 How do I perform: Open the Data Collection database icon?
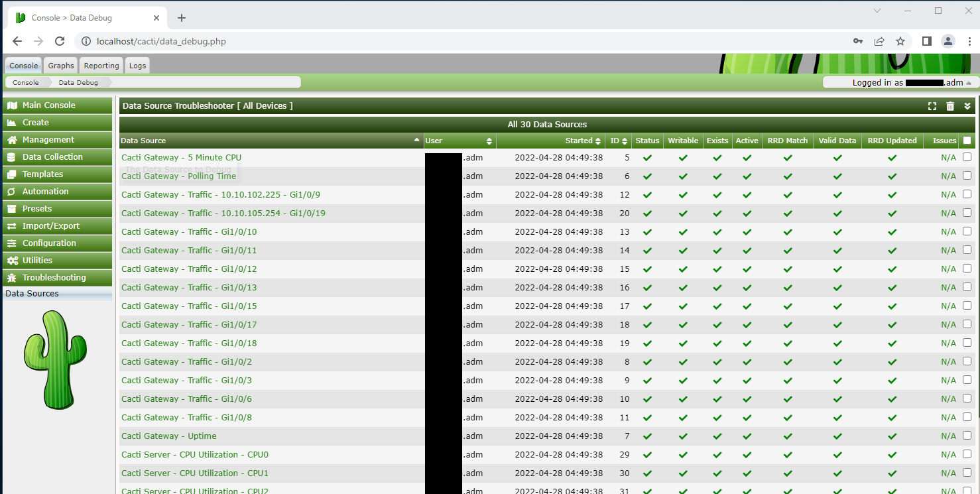(12, 157)
